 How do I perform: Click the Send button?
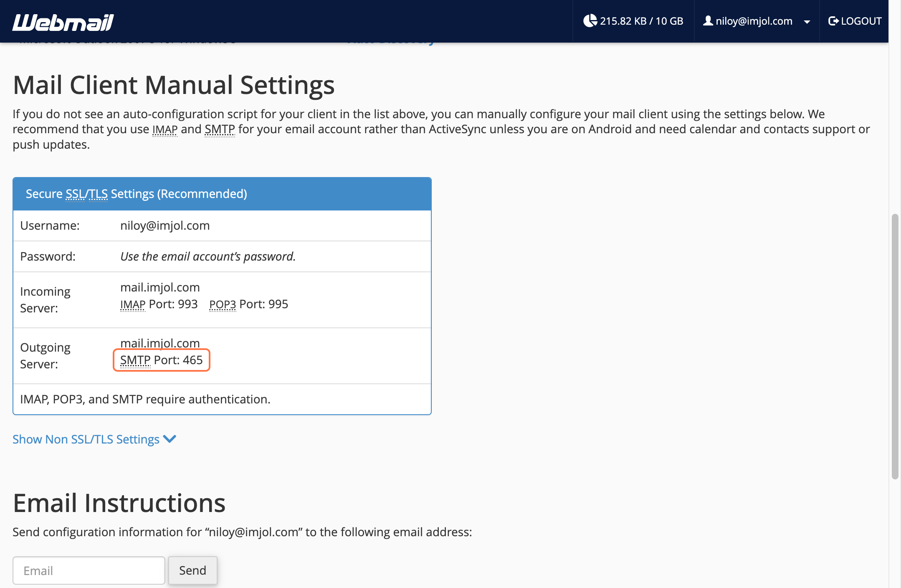[192, 570]
